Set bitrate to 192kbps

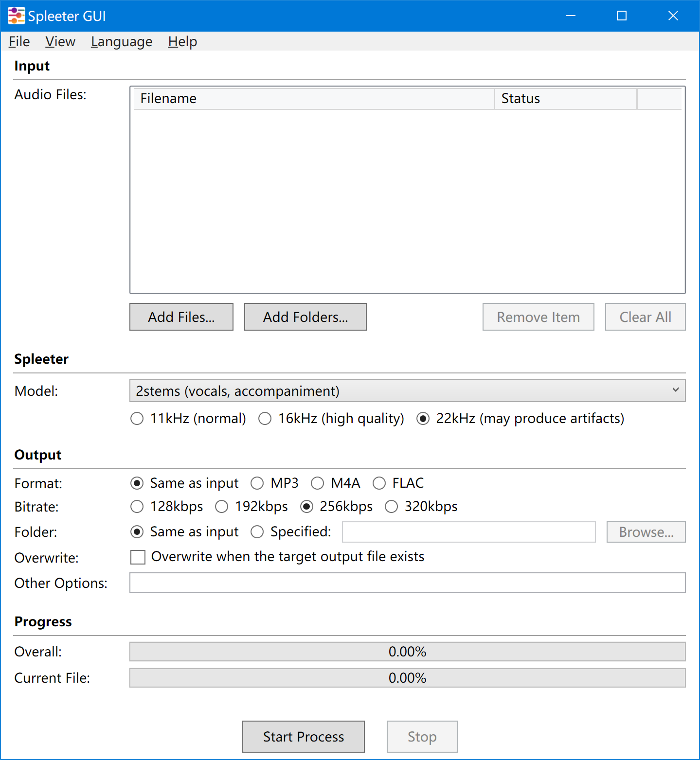tap(251, 507)
